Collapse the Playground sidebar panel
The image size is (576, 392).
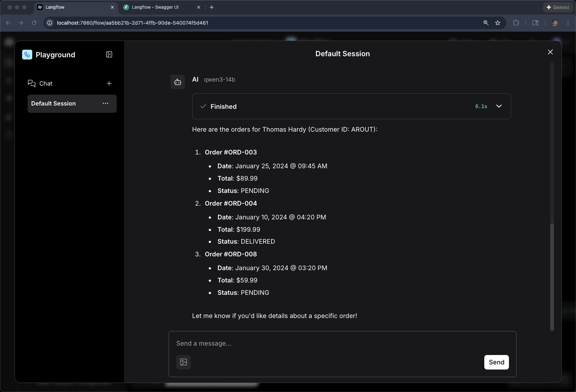[109, 54]
